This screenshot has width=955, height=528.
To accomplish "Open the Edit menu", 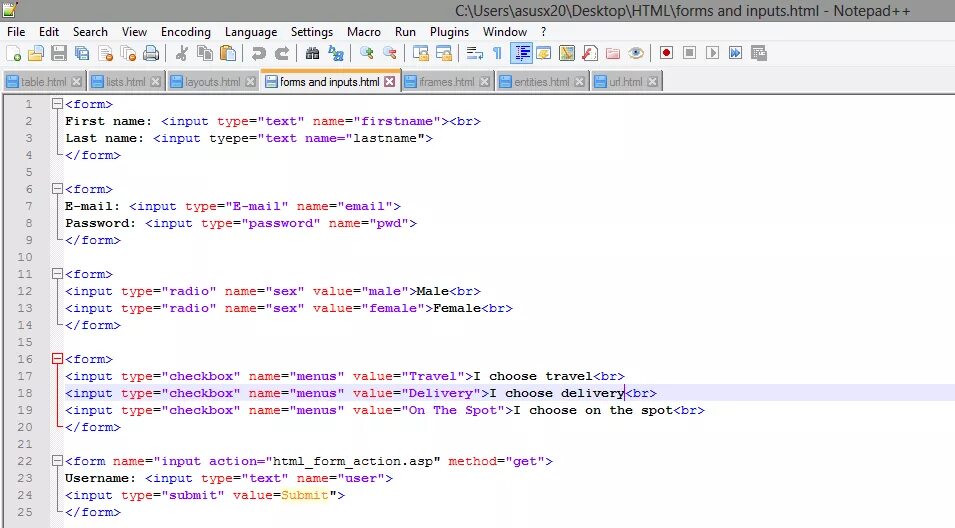I will pos(49,32).
